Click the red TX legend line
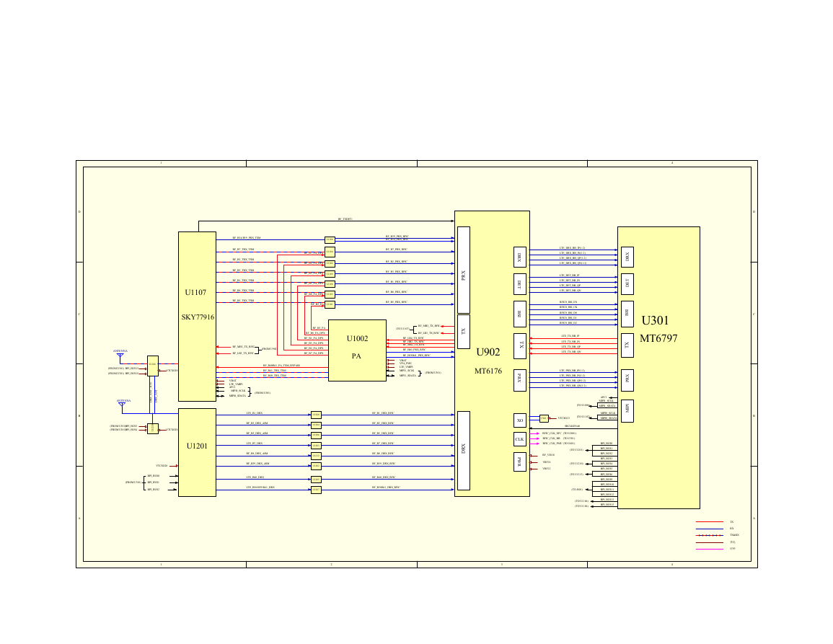The height and width of the screenshot is (644, 833). point(709,522)
